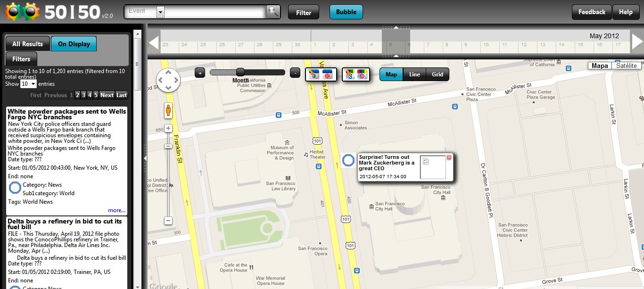The image size is (644, 289).
Task: Open the Filters tab
Action: click(21, 59)
